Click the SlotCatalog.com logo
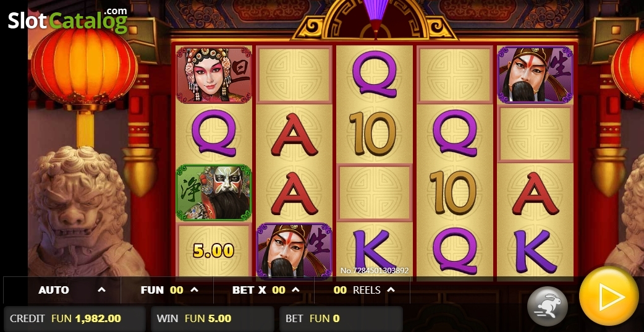The image size is (644, 332). pos(68,20)
